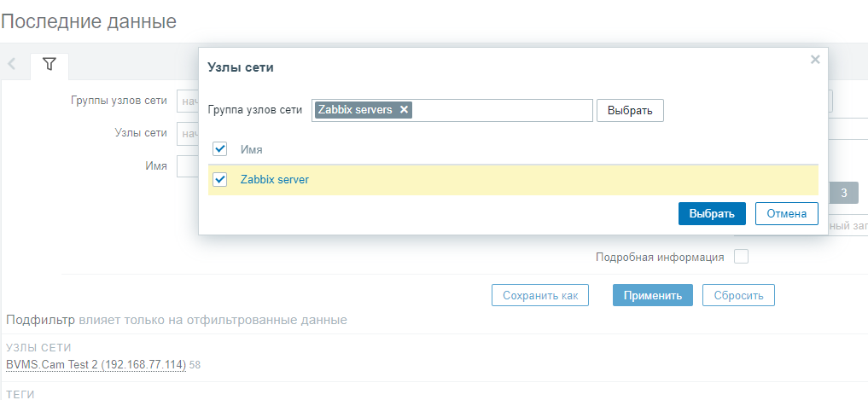
Task: Confirm selection with the blue Выбрать button
Action: click(x=712, y=213)
